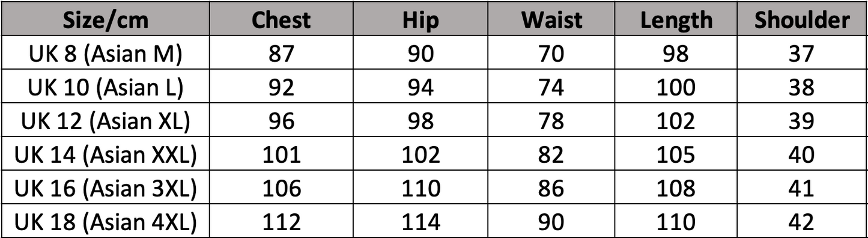Screen dimensions: 868x238
Task: Click the shoulder value 41 cell
Action: [x=802, y=188]
